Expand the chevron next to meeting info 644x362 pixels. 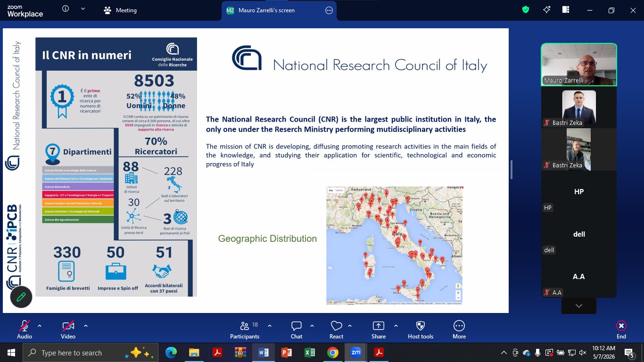(83, 9)
